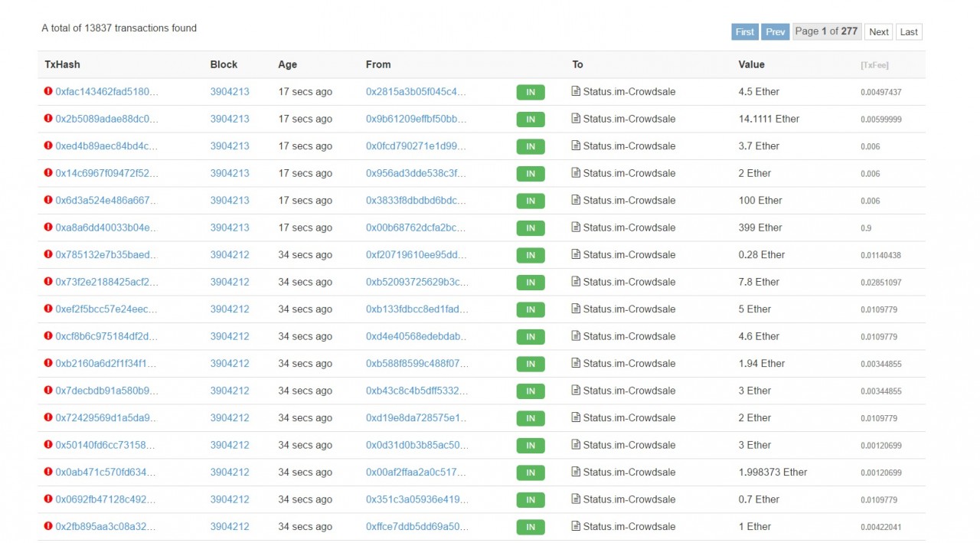Image resolution: width=980 pixels, height=543 pixels.
Task: Click contract document icon in the 4.5 Ether row
Action: pos(577,91)
